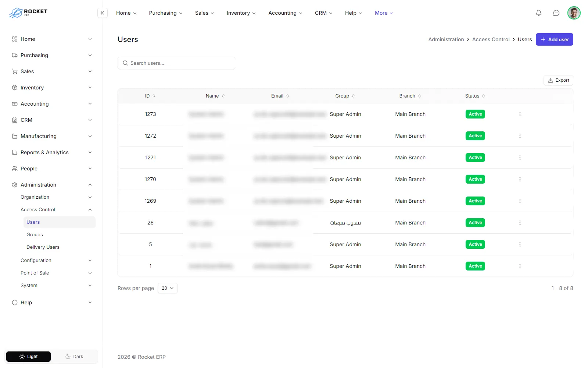The width and height of the screenshot is (588, 368).
Task: Open the Rows per page dropdown
Action: [x=168, y=288]
